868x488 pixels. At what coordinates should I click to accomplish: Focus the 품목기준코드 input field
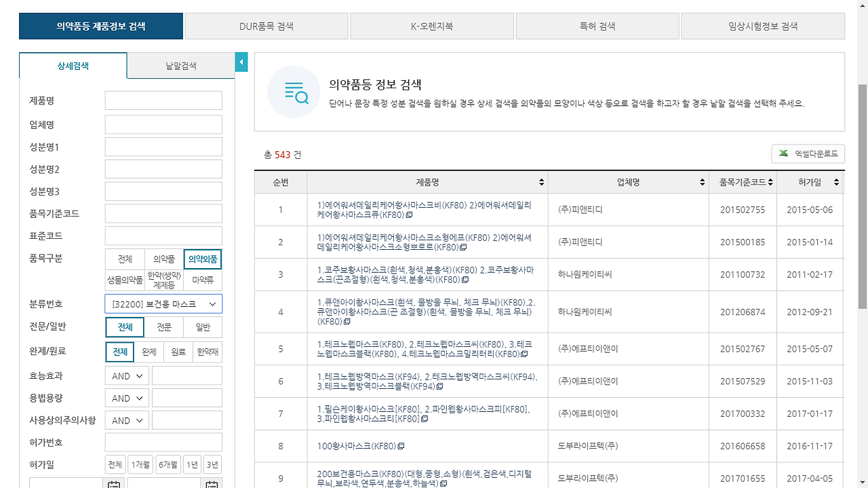click(163, 214)
